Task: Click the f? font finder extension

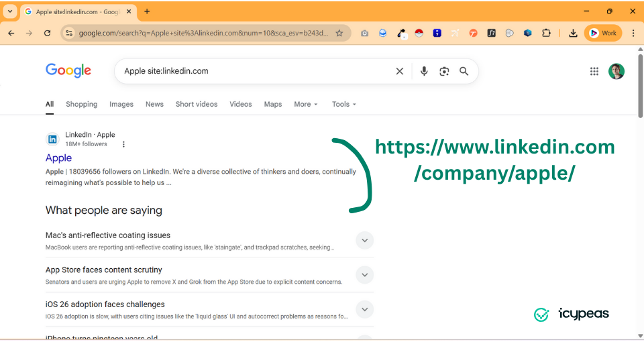Action: (x=492, y=34)
